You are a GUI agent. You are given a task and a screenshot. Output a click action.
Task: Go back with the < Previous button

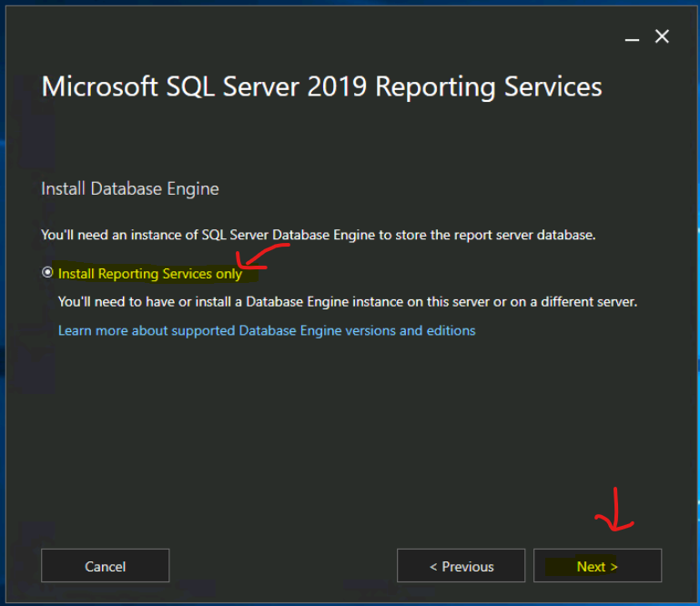(461, 565)
